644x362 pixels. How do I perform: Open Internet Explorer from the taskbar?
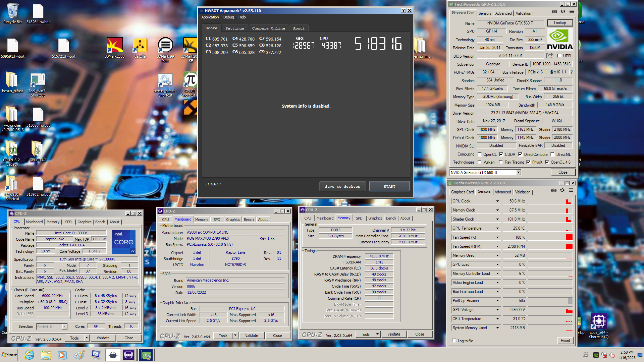[30, 355]
